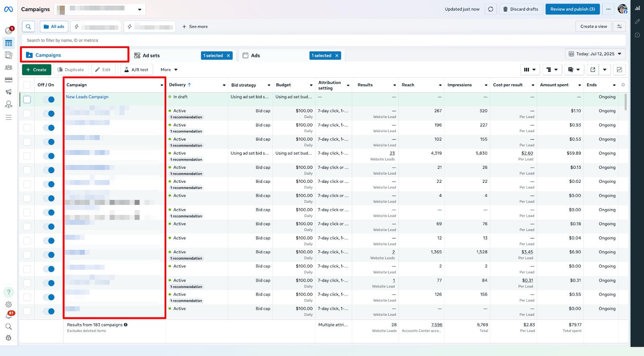Switch to the Ads tab

point(255,56)
